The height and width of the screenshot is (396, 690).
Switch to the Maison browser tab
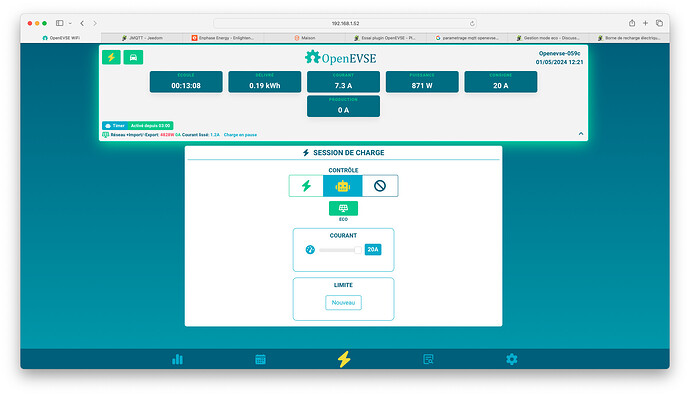pos(305,38)
